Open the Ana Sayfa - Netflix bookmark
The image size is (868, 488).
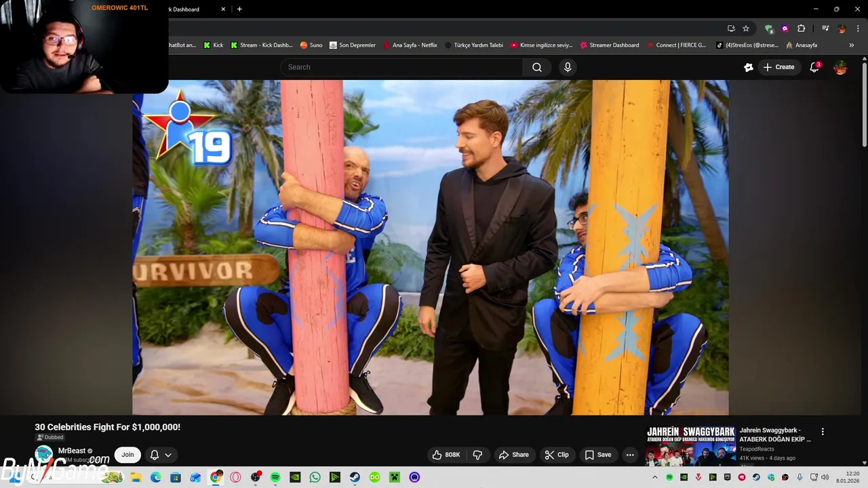(410, 45)
